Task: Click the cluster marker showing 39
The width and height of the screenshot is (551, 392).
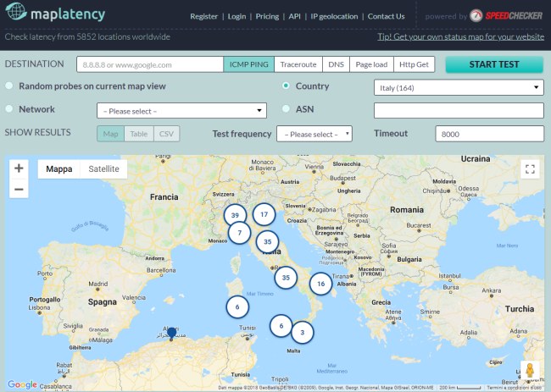Action: 235,215
